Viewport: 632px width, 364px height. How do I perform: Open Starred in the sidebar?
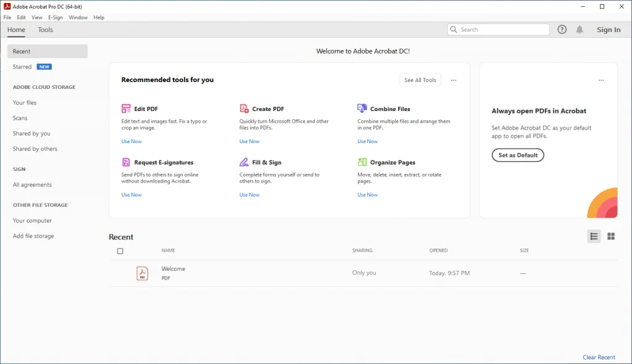click(x=22, y=67)
